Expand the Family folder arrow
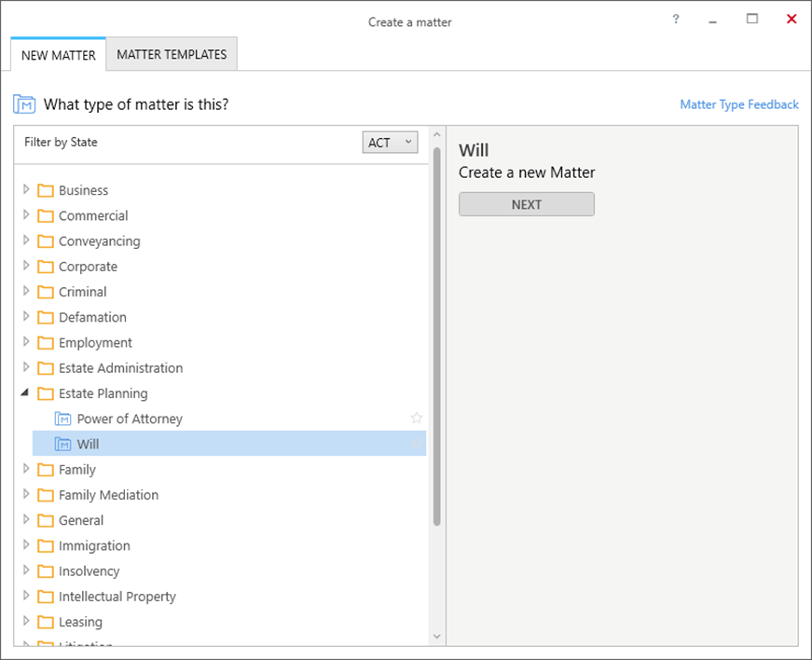The image size is (812, 660). tap(25, 469)
